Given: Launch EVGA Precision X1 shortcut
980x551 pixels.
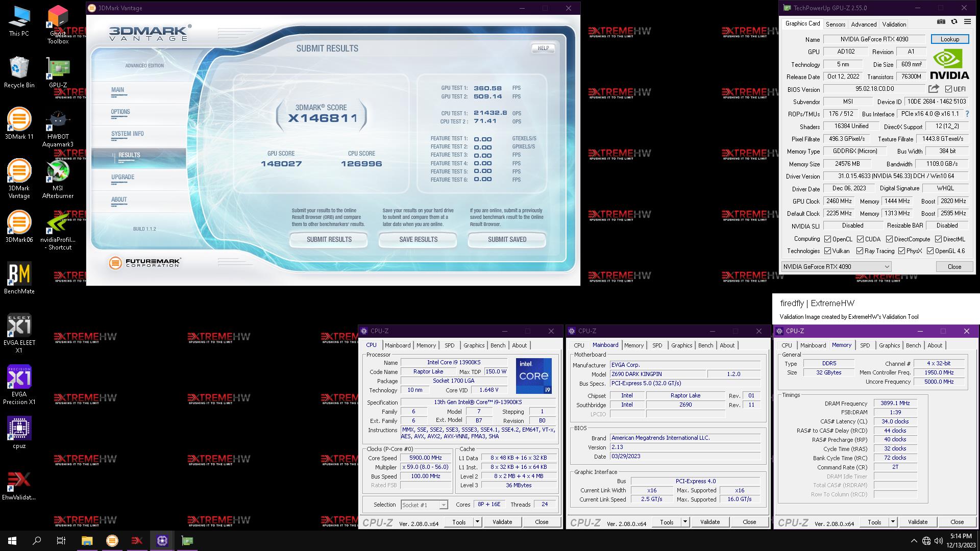Looking at the screenshot, I should tap(19, 385).
